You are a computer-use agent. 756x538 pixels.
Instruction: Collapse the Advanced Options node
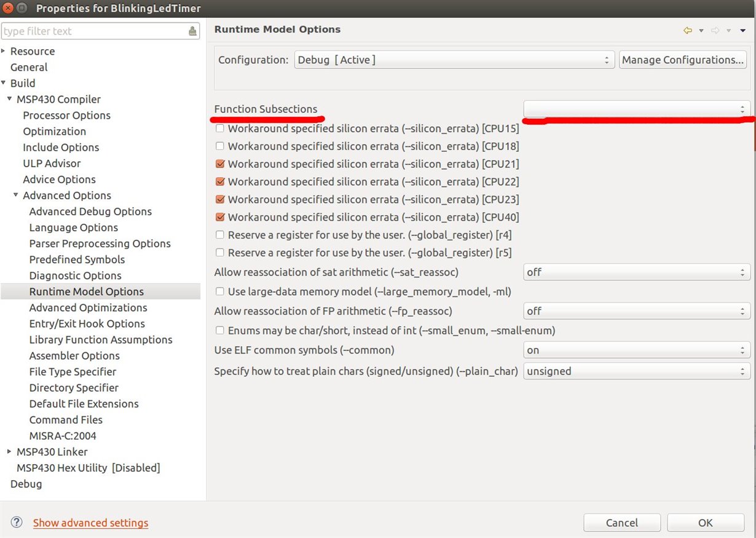(x=16, y=195)
